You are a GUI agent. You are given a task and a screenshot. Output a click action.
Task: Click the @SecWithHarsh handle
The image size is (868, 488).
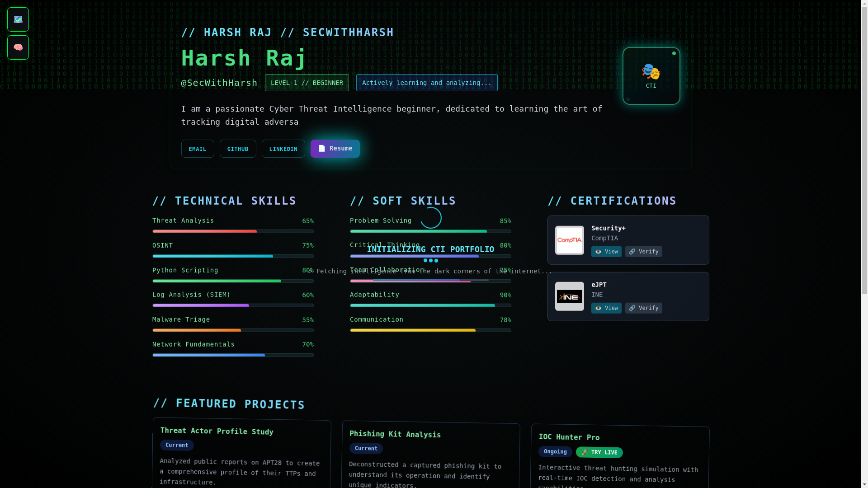point(219,83)
